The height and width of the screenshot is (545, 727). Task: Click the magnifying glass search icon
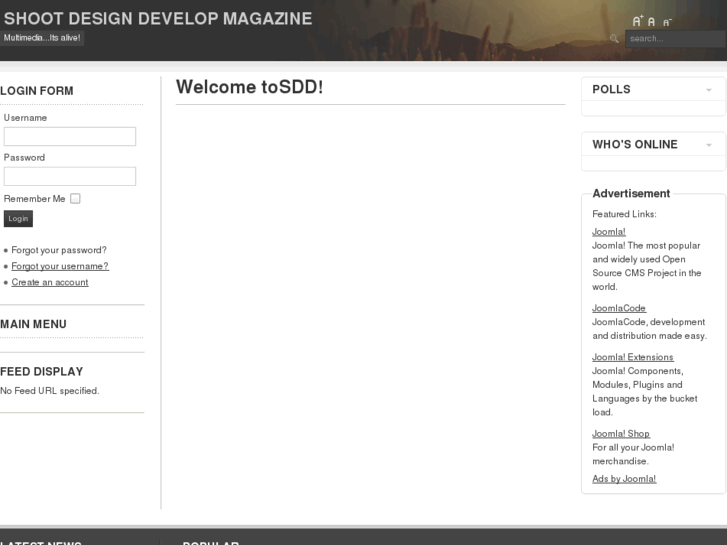614,39
